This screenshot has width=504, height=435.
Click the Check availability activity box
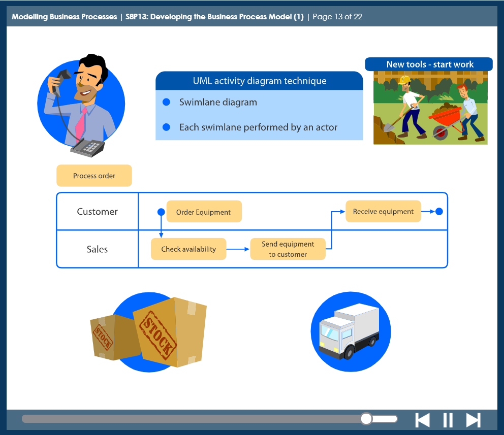click(x=188, y=249)
